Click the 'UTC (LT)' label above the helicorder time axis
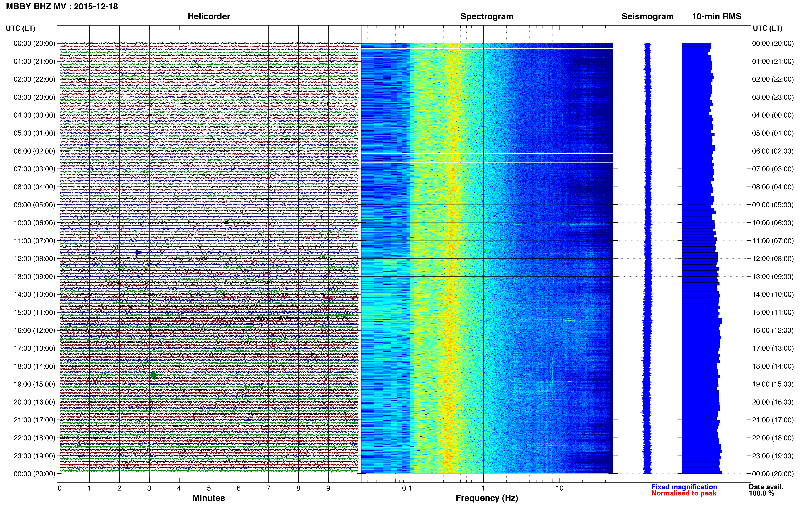 21,28
